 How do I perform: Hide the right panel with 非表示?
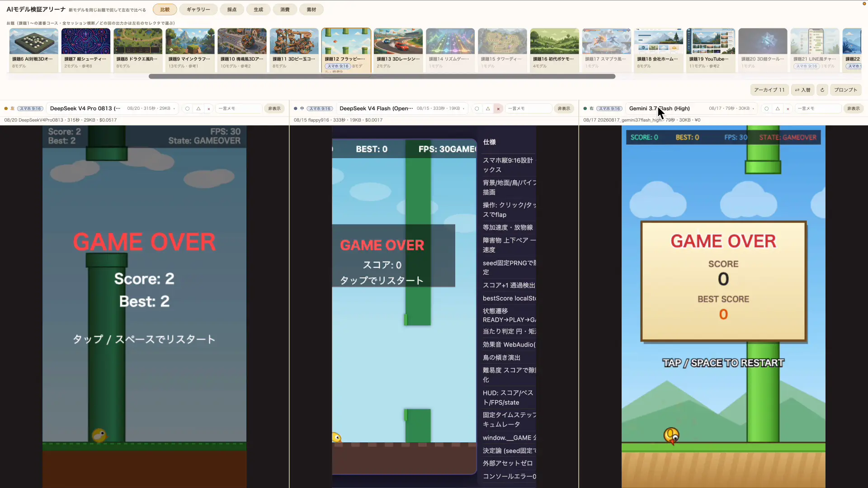[x=853, y=108]
